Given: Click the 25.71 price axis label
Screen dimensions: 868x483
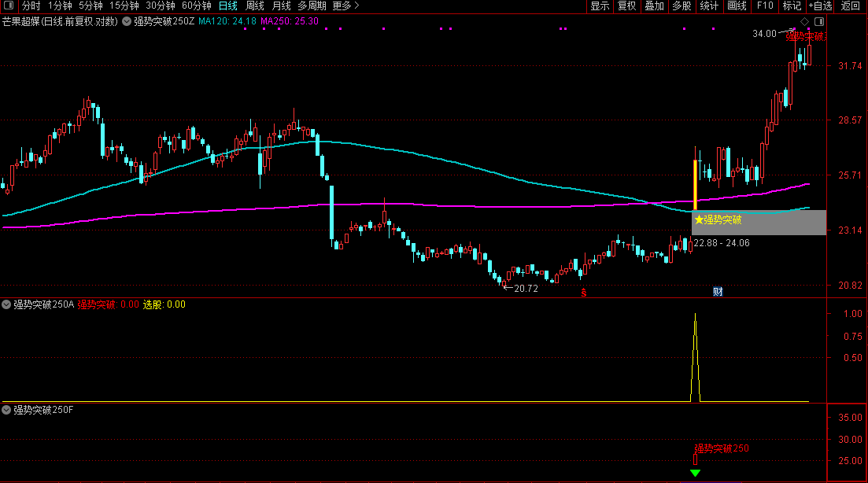Looking at the screenshot, I should pos(850,175).
